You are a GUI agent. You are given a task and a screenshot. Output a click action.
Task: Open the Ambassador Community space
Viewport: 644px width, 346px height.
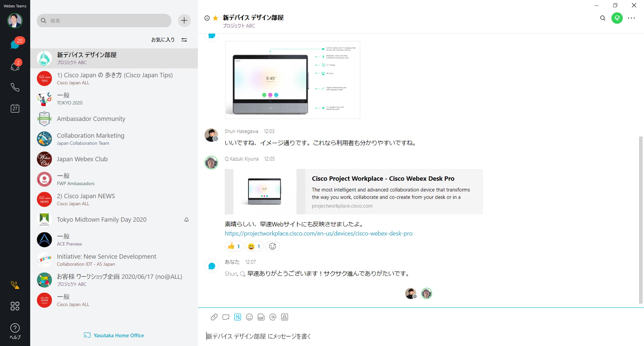point(91,119)
